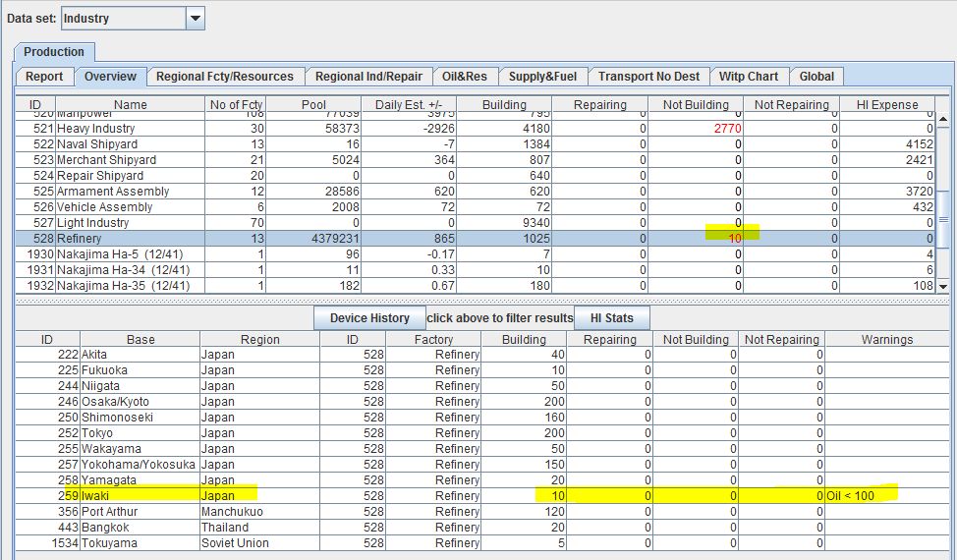
Task: Select the Light Industry row
Action: coord(475,223)
